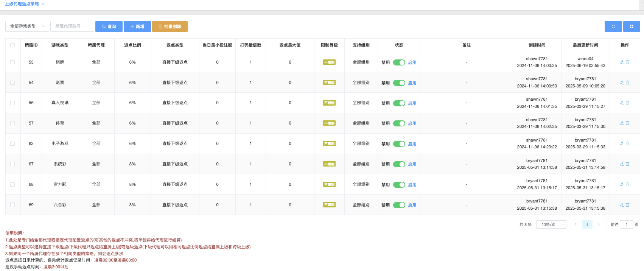Click the 新增 add button
Viewport: 644px width, 271px height.
coord(137,26)
